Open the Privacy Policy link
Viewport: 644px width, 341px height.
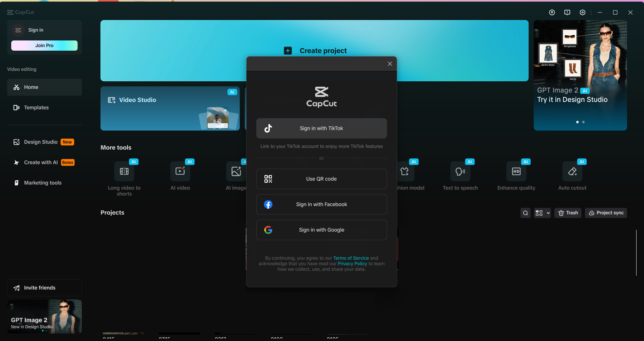pyautogui.click(x=352, y=263)
